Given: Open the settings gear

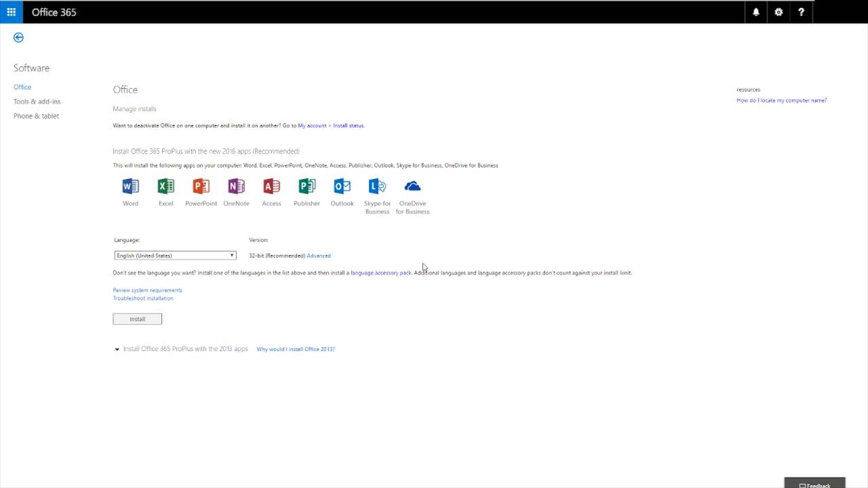Looking at the screenshot, I should pyautogui.click(x=778, y=12).
